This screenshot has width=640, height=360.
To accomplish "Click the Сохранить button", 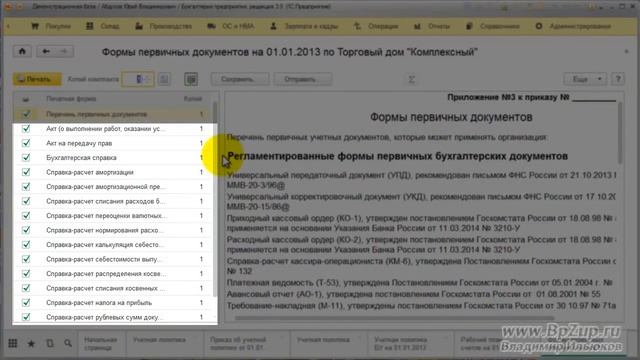I will coord(240,79).
